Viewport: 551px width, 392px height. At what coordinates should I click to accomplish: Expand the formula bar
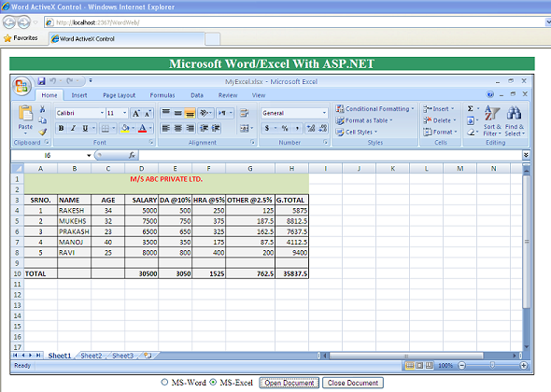pyautogui.click(x=526, y=155)
